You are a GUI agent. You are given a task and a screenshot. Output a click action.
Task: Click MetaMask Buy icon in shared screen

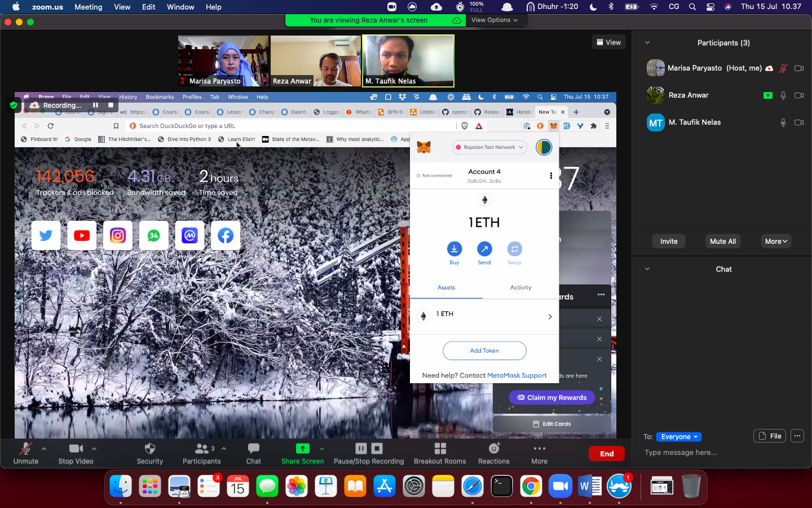tap(454, 249)
